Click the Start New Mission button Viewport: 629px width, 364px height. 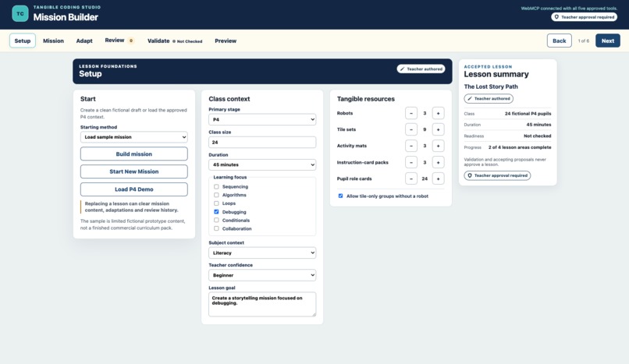point(134,171)
